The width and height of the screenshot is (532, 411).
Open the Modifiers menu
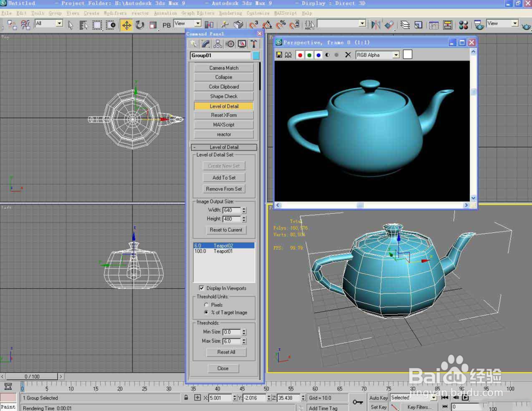tap(115, 13)
